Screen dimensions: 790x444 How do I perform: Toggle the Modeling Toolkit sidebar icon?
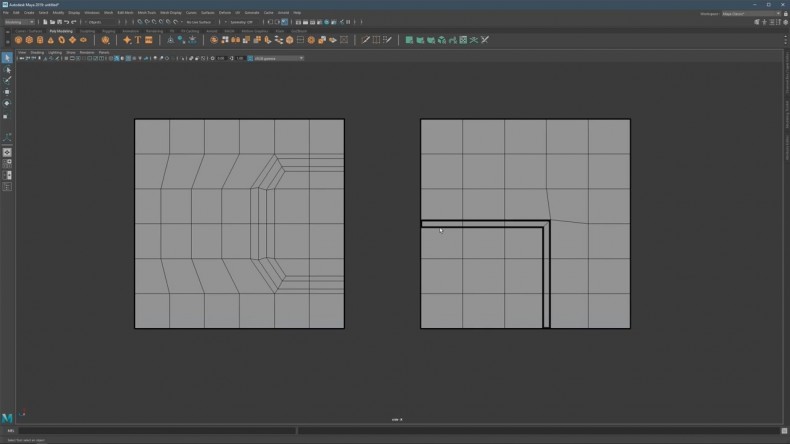[x=757, y=22]
